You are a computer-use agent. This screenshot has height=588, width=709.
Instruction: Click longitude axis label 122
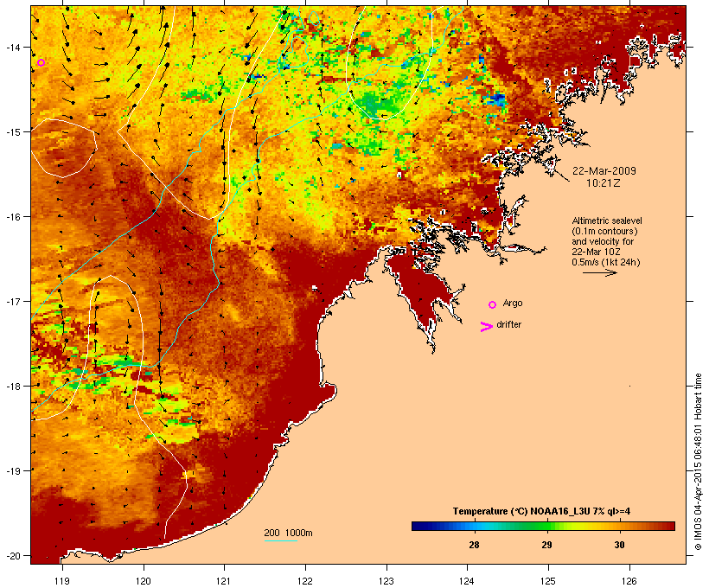tap(305, 581)
